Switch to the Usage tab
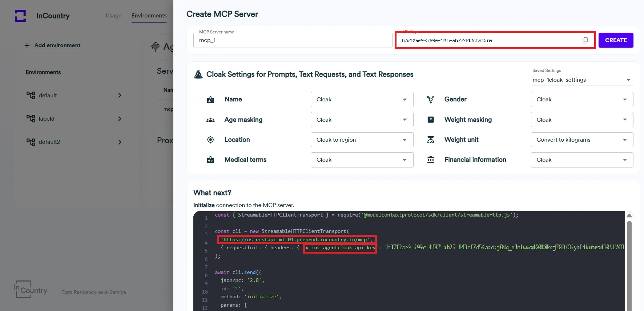The image size is (644, 311). (114, 16)
